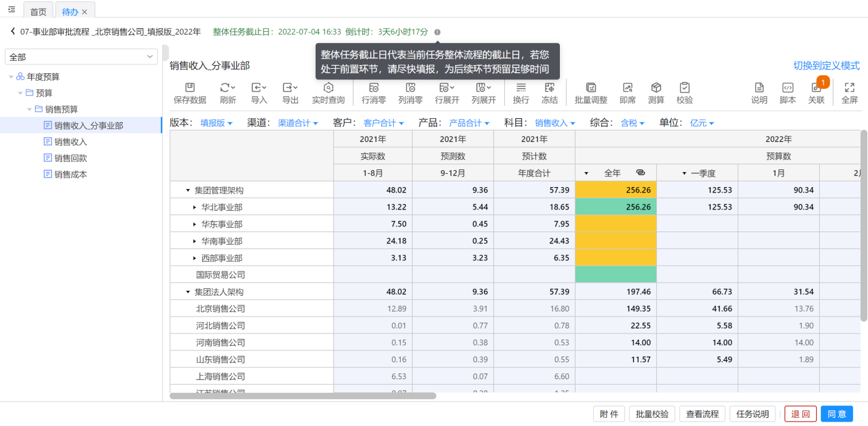Switch to the 首页 tab
The height and width of the screenshot is (426, 868).
click(x=38, y=11)
